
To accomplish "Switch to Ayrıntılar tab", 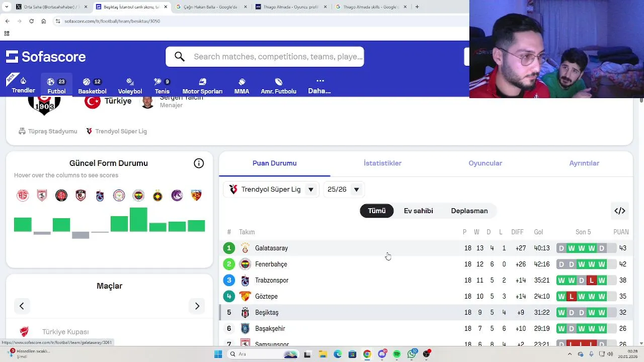I will click(584, 163).
